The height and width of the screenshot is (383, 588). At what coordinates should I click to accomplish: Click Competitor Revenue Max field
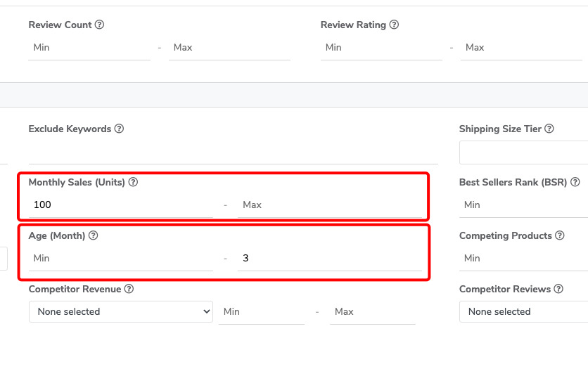[373, 312]
